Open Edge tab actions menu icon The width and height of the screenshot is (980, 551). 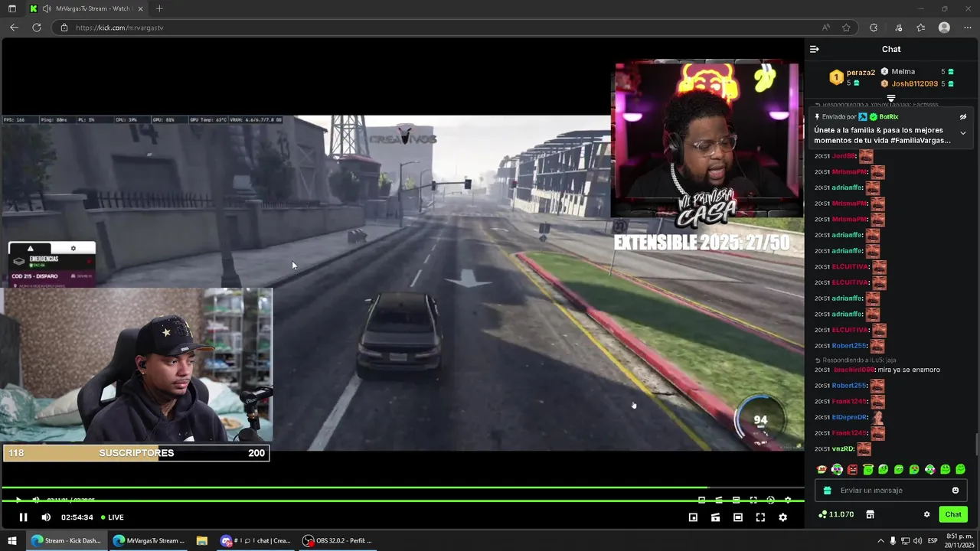pyautogui.click(x=11, y=8)
